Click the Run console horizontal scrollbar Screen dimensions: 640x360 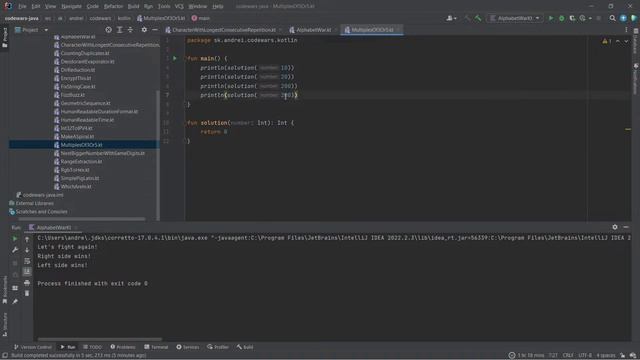click(100, 339)
